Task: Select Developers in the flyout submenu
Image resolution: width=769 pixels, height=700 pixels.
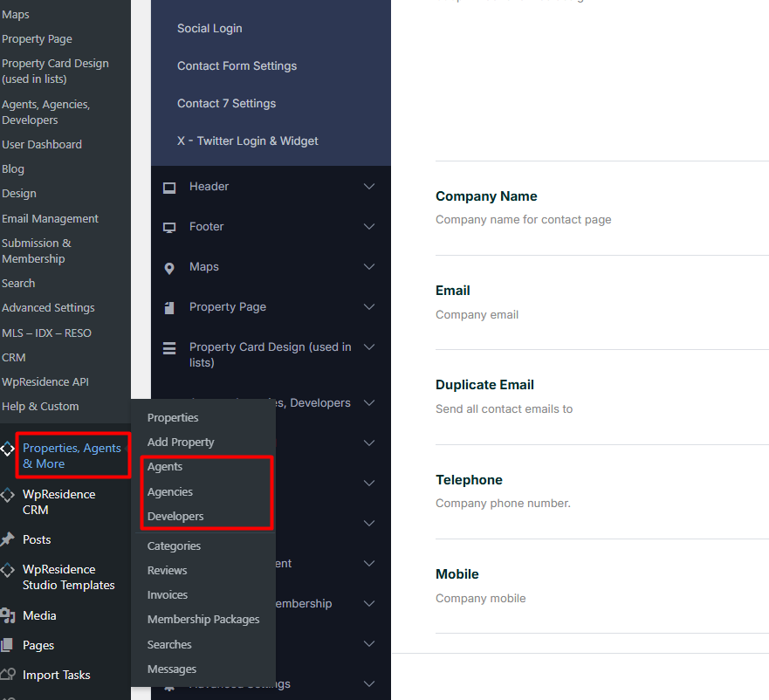Action: click(175, 517)
